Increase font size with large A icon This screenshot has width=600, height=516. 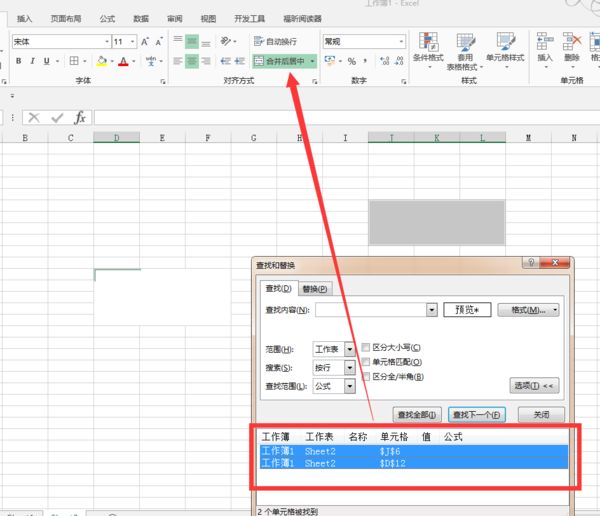pyautogui.click(x=145, y=41)
